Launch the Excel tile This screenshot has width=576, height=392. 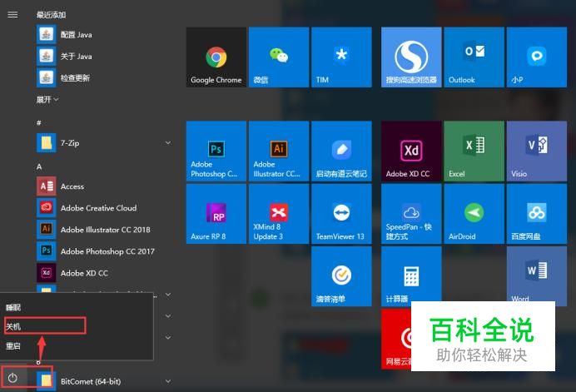[474, 151]
